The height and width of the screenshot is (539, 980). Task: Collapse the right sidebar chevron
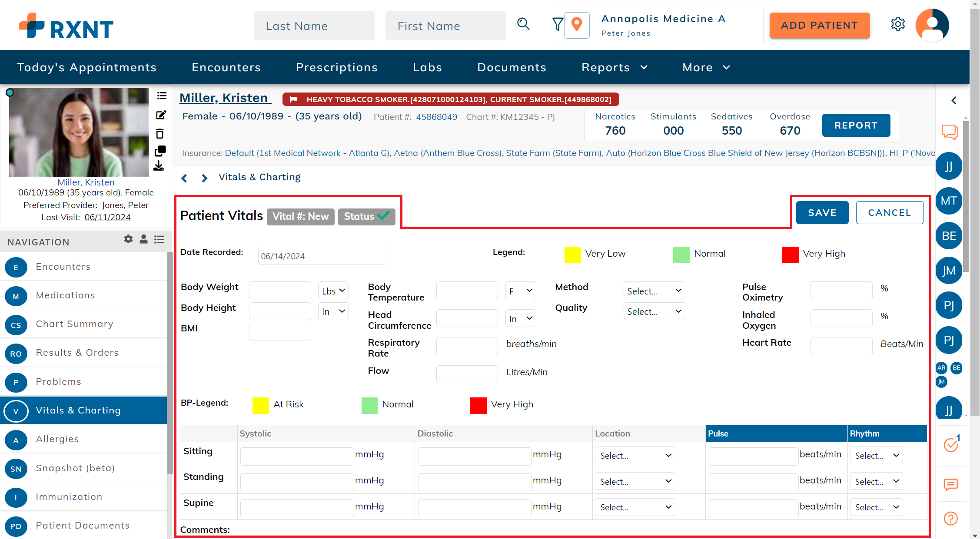pos(953,100)
